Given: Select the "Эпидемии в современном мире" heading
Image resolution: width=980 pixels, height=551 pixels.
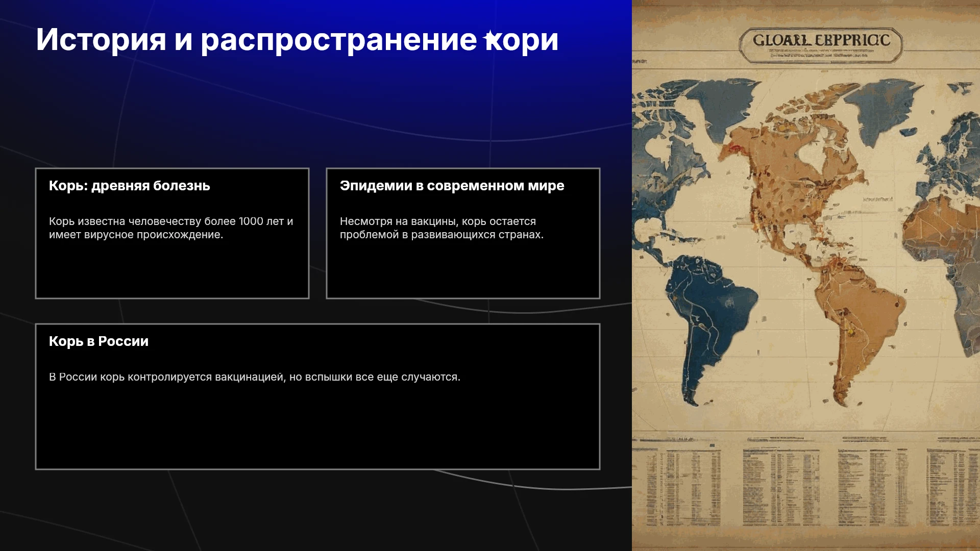Looking at the screenshot, I should (452, 186).
